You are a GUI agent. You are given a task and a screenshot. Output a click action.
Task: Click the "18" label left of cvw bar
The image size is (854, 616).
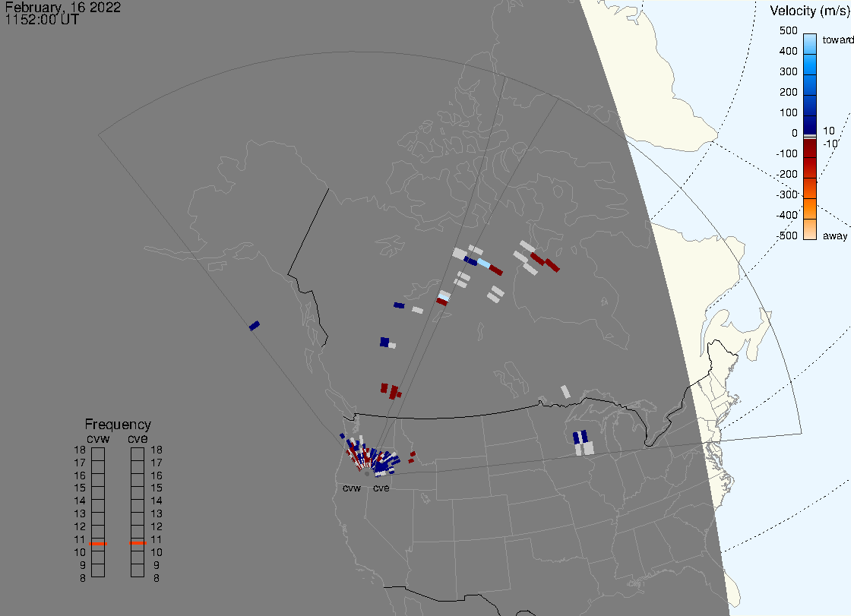tap(80, 450)
